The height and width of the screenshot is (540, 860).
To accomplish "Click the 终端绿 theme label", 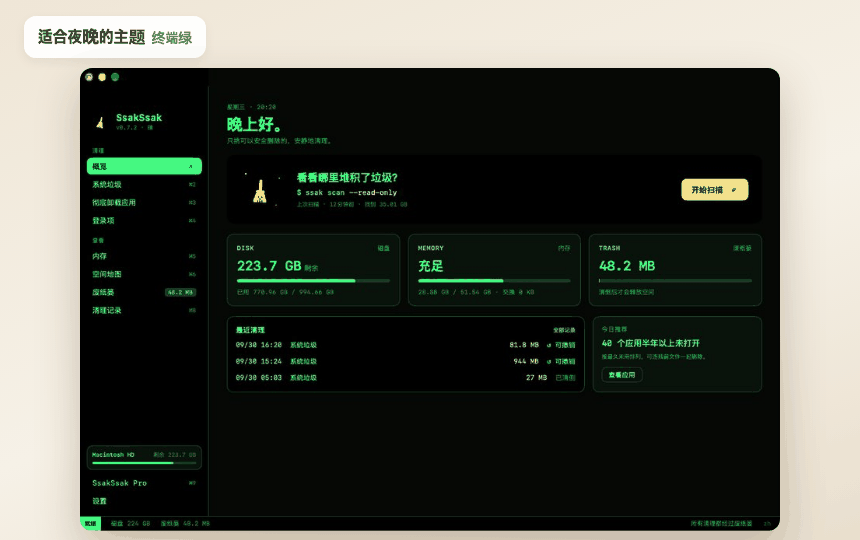I will click(172, 38).
